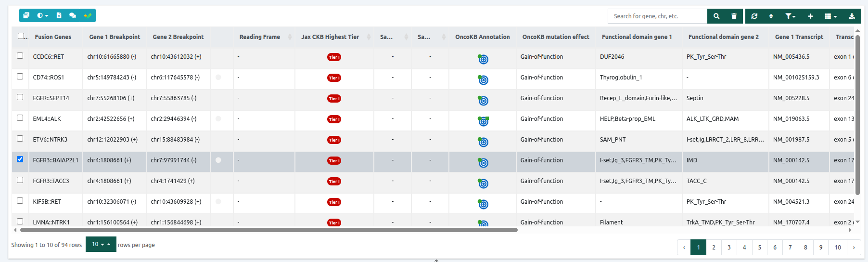This screenshot has width=868, height=262.
Task: Click the green checkmark approve icon
Action: tap(88, 15)
